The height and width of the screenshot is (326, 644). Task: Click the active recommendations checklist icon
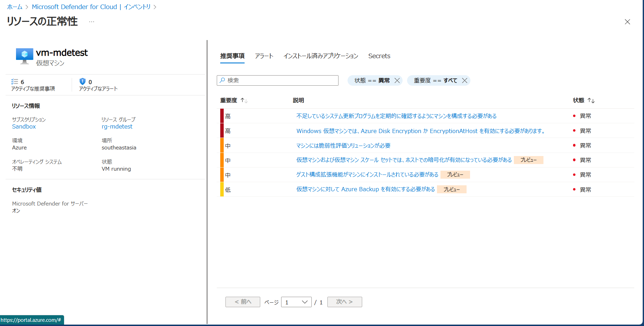click(15, 81)
